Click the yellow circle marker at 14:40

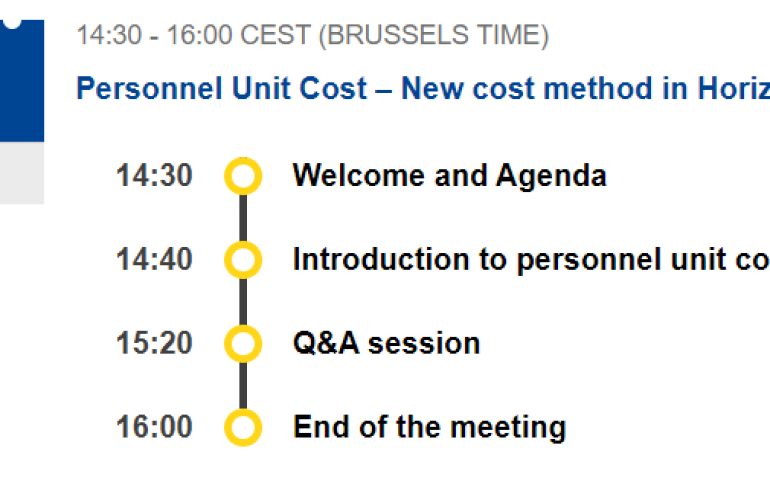click(x=243, y=260)
